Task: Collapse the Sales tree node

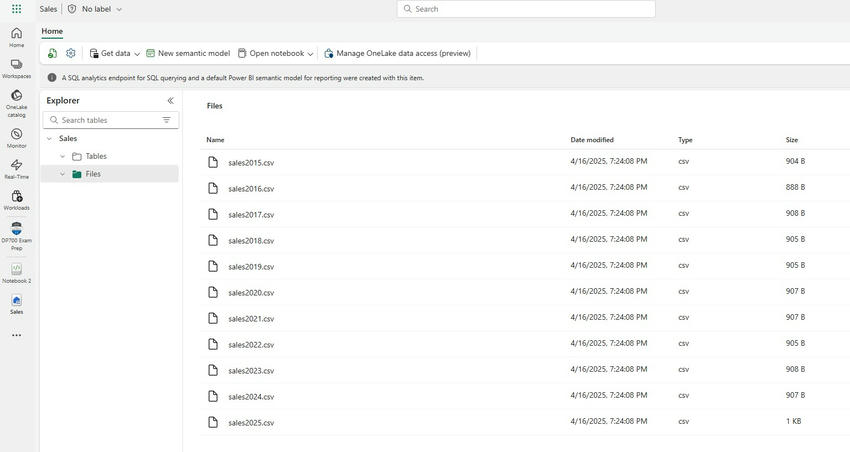Action: tap(48, 139)
